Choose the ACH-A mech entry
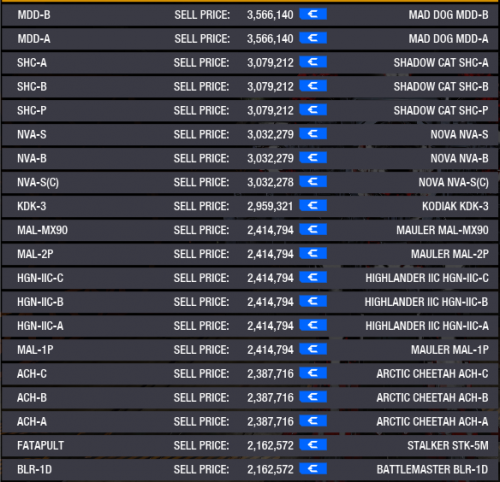This screenshot has width=500, height=482. [250, 422]
